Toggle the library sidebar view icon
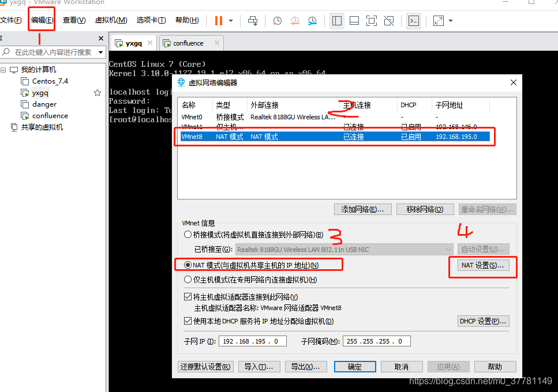The width and height of the screenshot is (558, 392). pos(336,21)
